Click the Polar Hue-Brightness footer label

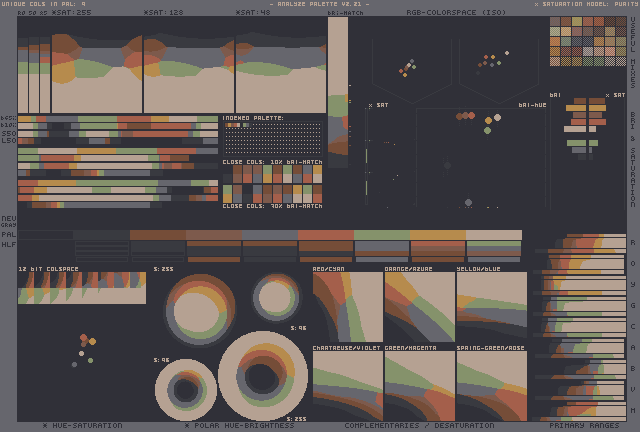coord(238,426)
